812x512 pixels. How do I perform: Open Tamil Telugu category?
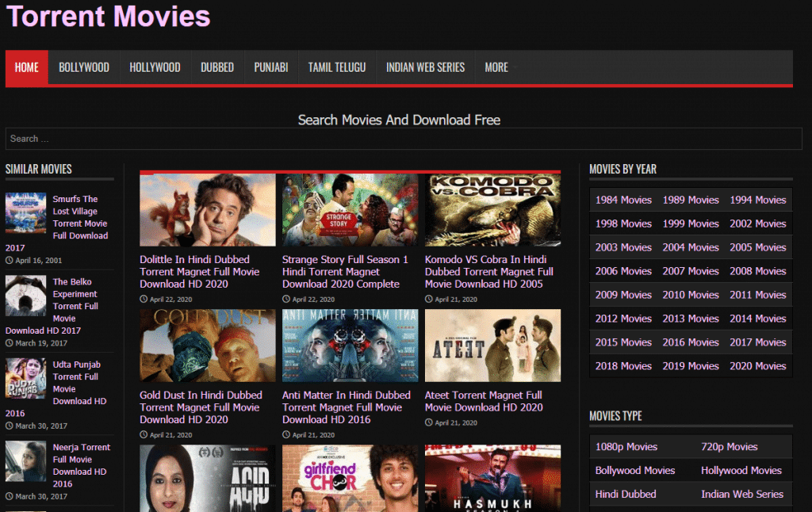(x=336, y=67)
